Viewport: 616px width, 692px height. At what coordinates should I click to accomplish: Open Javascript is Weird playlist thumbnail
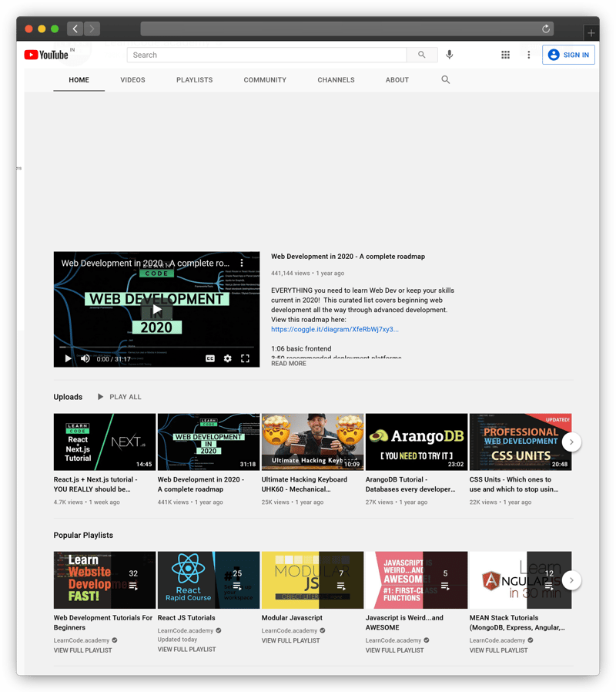point(417,580)
